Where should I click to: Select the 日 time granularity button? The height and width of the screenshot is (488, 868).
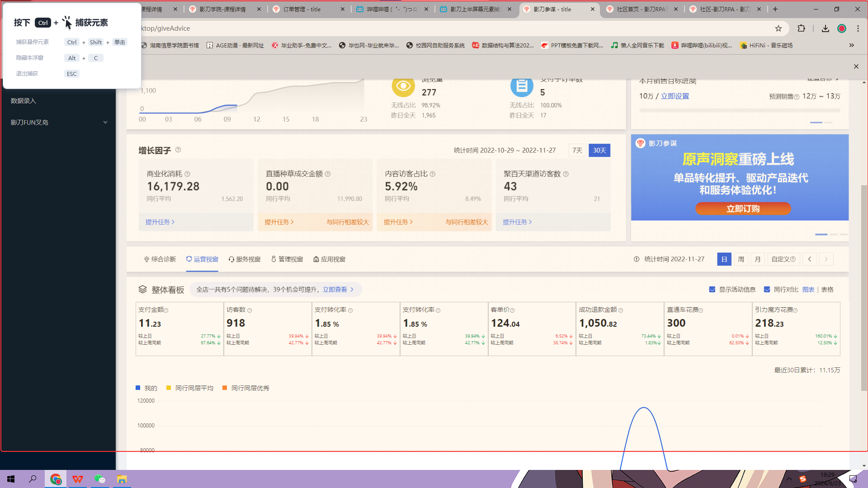click(724, 259)
